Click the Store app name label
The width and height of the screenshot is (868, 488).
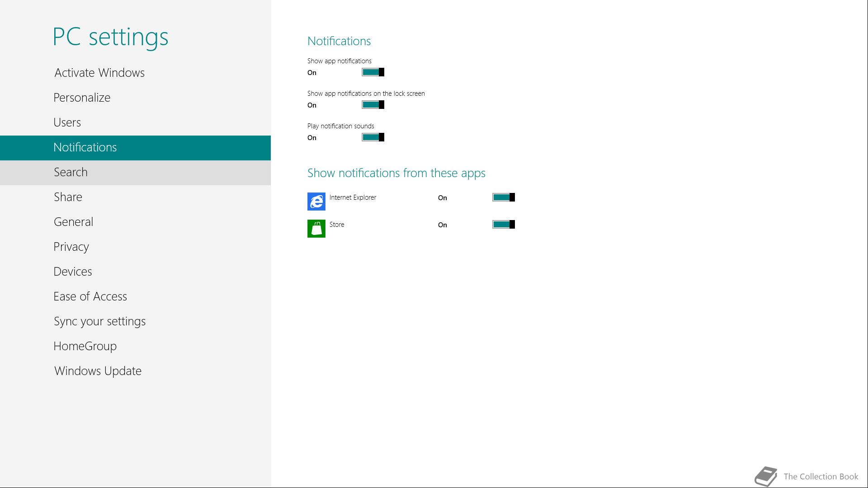click(337, 225)
